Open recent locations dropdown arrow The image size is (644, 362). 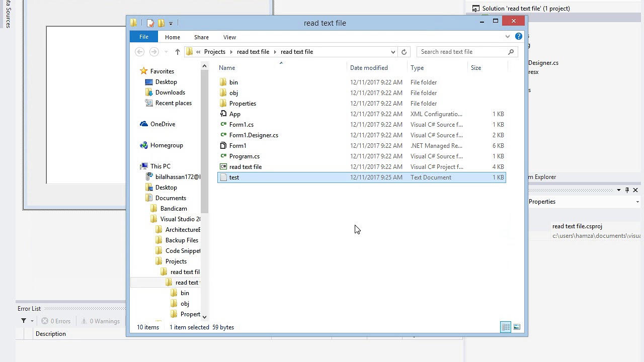pyautogui.click(x=166, y=52)
